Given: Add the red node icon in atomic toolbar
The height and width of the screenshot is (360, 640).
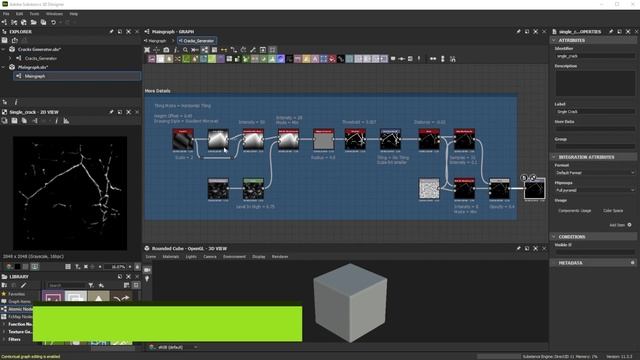Looking at the screenshot, I should click(332, 59).
